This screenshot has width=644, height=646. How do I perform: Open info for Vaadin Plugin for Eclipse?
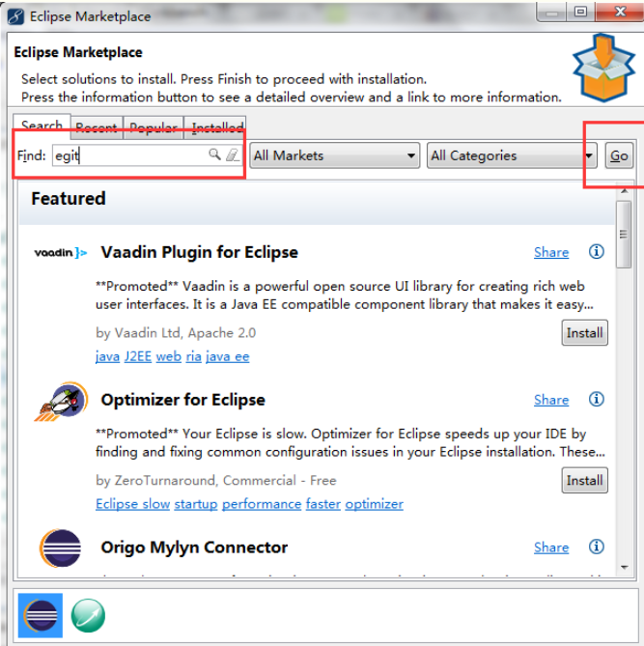(x=596, y=251)
